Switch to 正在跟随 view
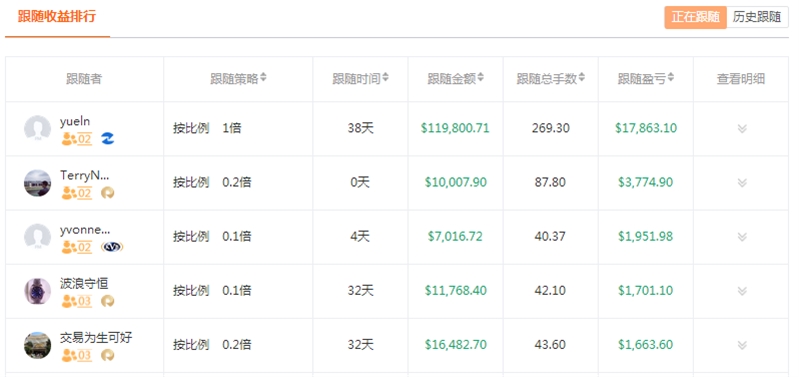 [695, 17]
